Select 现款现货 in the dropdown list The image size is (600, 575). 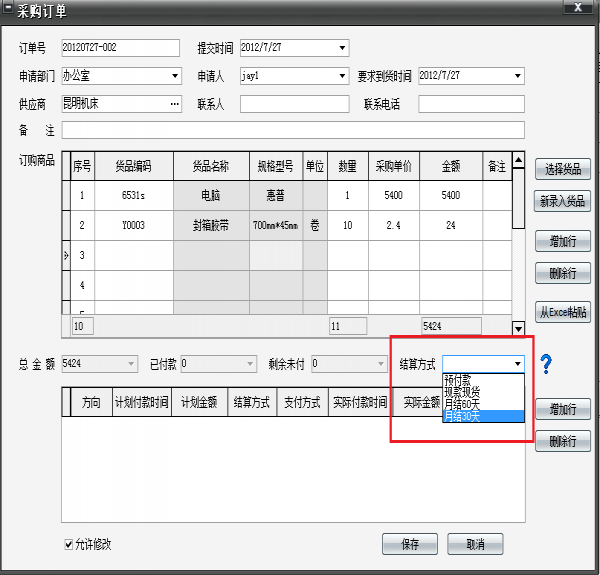tap(463, 392)
